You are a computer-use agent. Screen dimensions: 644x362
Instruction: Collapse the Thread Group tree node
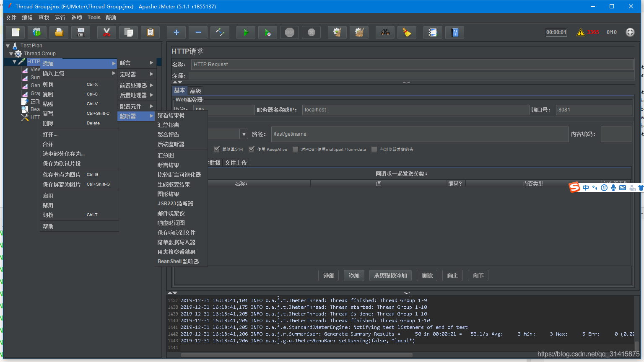(11, 54)
